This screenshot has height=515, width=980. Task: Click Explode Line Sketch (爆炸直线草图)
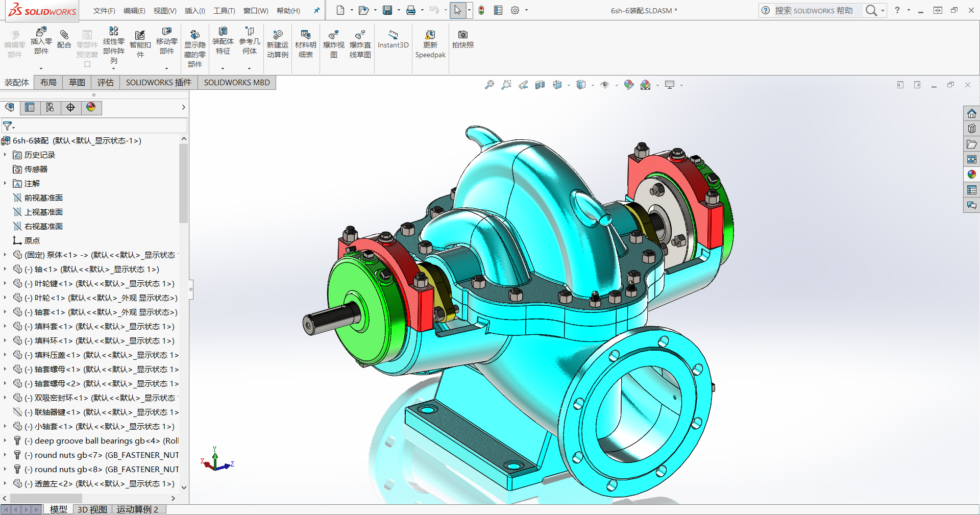pyautogui.click(x=360, y=44)
